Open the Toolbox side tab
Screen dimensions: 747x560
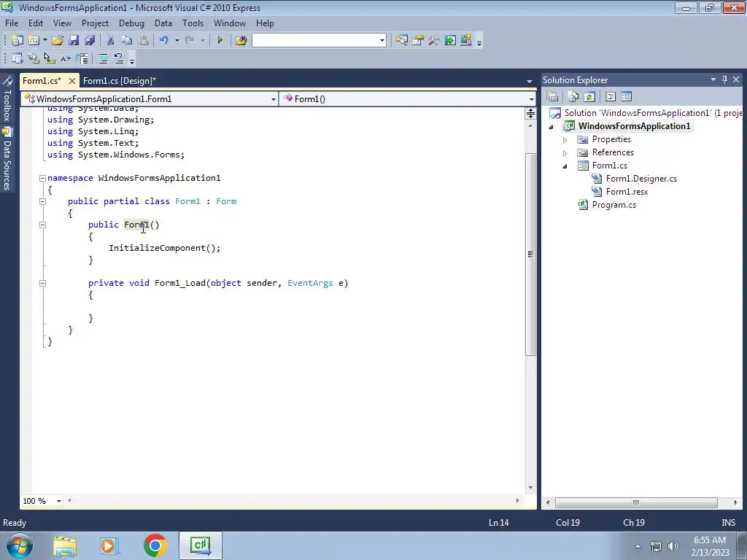(x=7, y=98)
